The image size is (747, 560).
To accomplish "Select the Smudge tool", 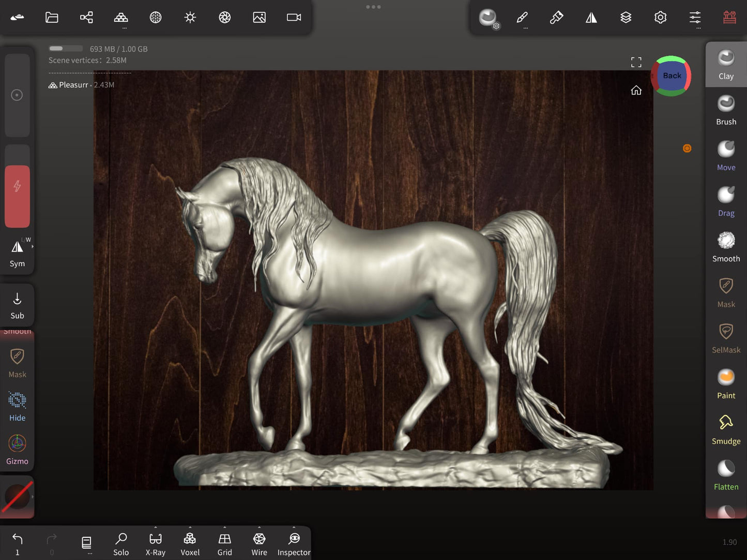I will point(726,429).
